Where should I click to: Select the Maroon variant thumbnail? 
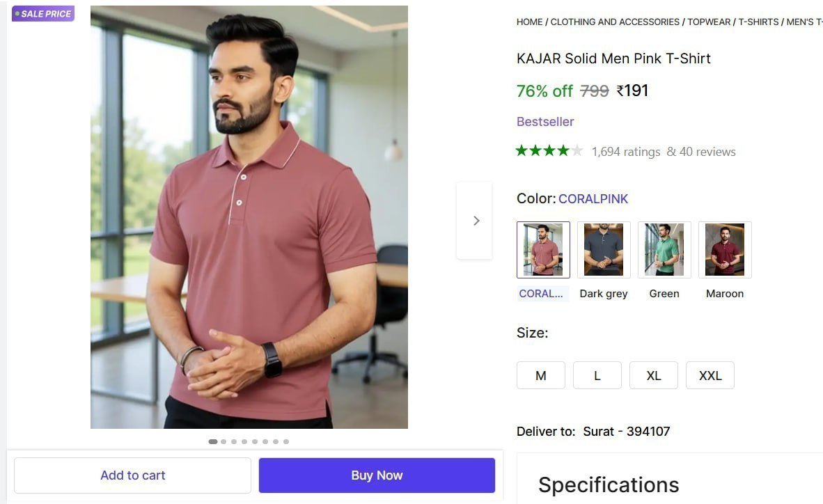724,249
